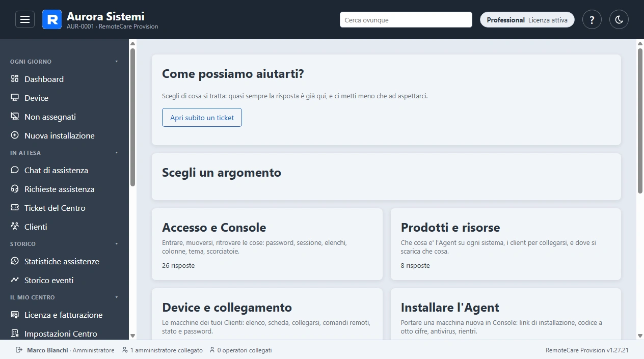Viewport: 644px width, 359px height.
Task: Click the Impostazioni Centro building icon
Action: click(15, 334)
